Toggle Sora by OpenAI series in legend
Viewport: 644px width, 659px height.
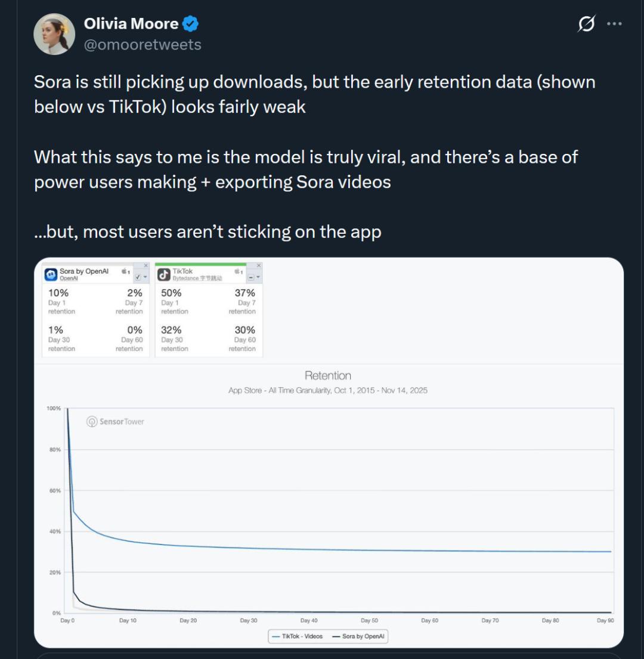pyautogui.click(x=359, y=636)
